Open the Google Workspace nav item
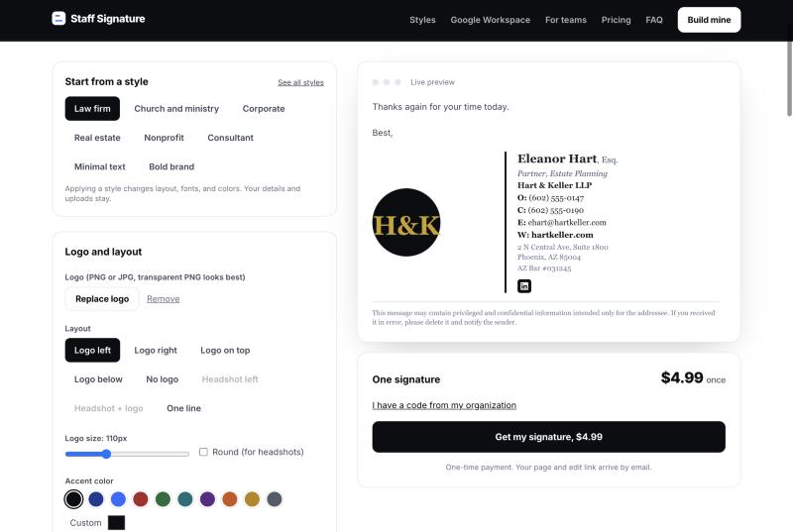793x532 pixels. pos(490,20)
